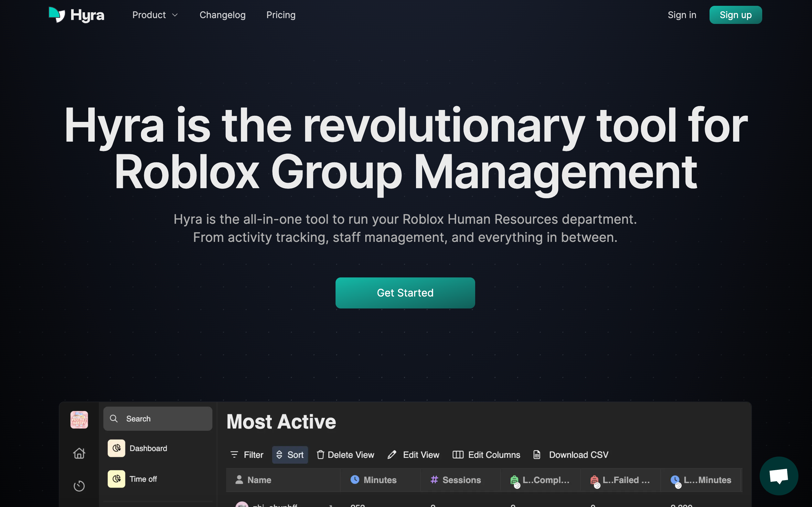Click the Minutes column header
Screen dimensions: 812x507
click(380, 480)
